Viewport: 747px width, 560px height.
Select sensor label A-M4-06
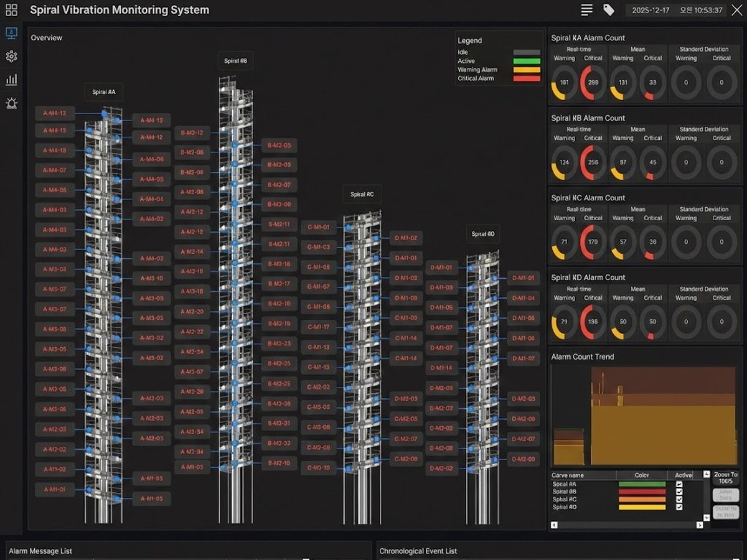coord(152,160)
